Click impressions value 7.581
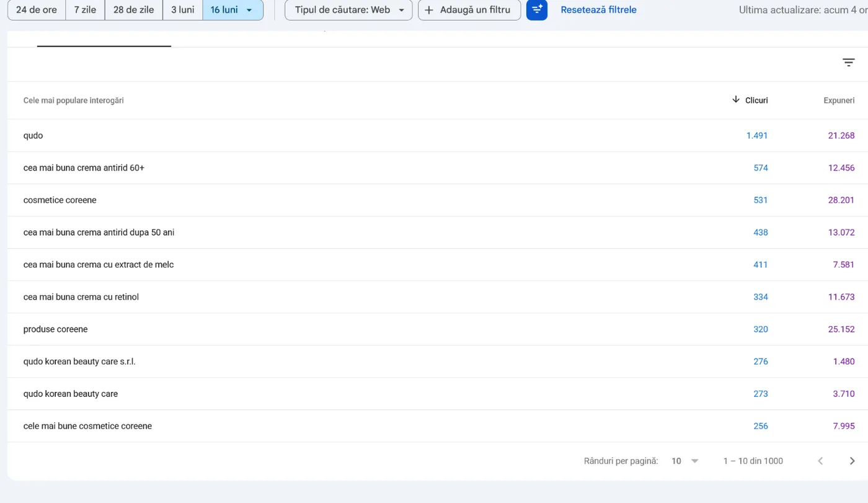Screen dimensions: 868x503 coord(844,264)
